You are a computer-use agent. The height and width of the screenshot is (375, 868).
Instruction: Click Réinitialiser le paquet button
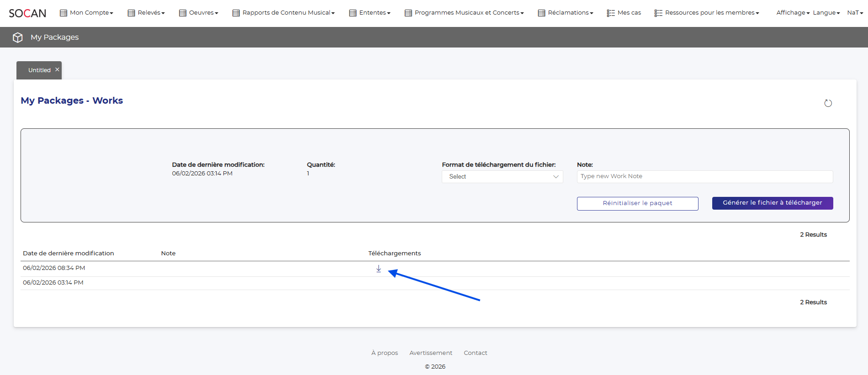pyautogui.click(x=637, y=203)
